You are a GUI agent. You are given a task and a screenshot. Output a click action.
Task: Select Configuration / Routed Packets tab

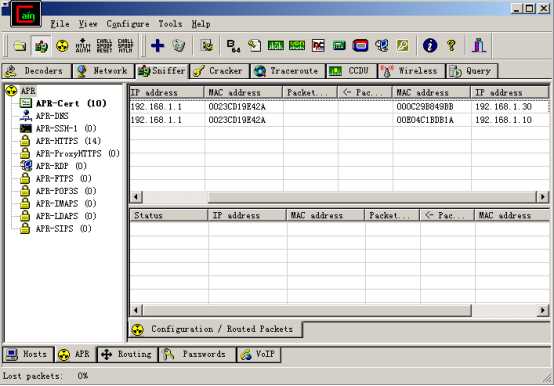(215, 329)
